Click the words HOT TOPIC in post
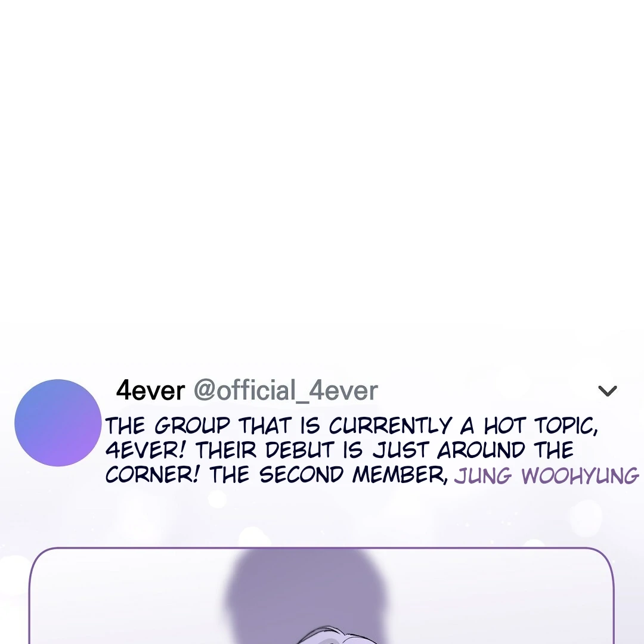This screenshot has width=644, height=644. 540,426
